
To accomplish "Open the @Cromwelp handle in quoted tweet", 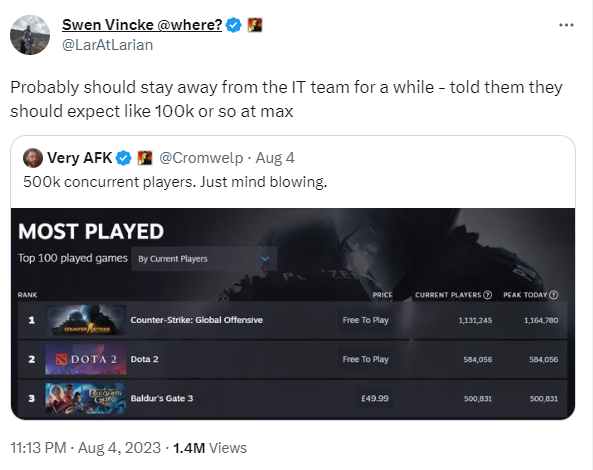I will (201, 158).
